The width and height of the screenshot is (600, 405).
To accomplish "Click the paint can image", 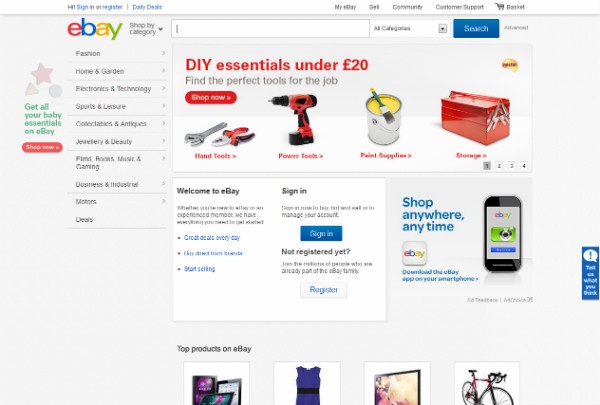I will coord(383,117).
